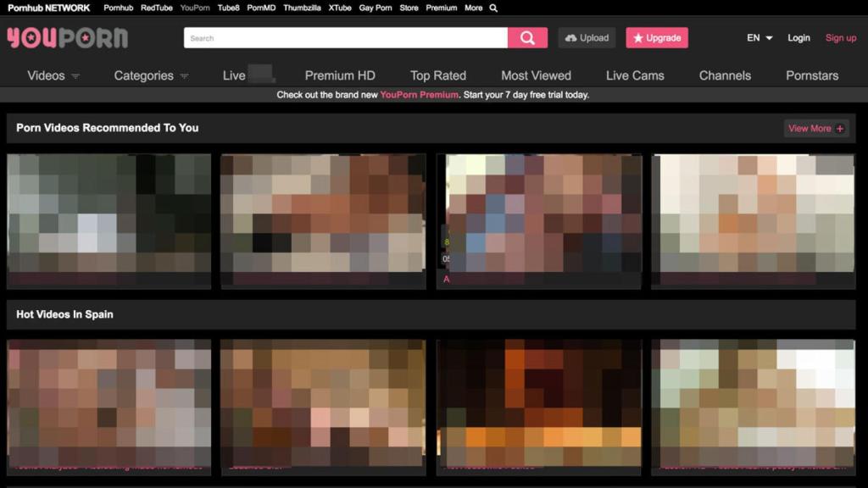Open the Most Viewed section
The image size is (868, 488).
(x=536, y=75)
